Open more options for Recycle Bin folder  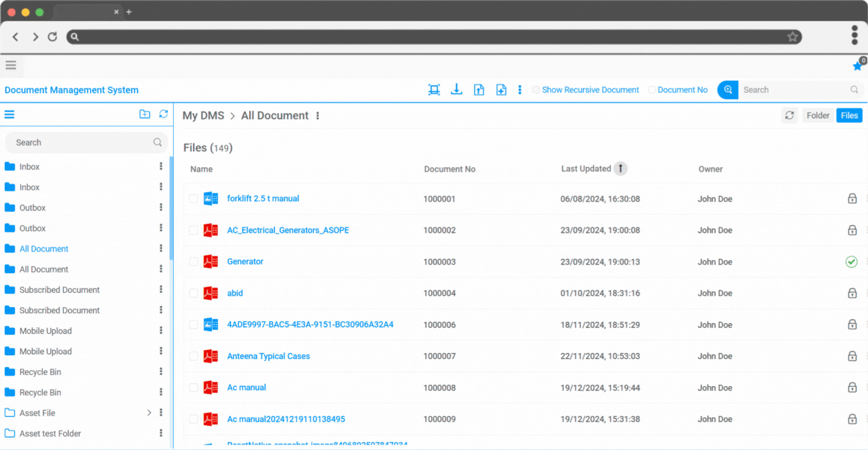coord(161,372)
